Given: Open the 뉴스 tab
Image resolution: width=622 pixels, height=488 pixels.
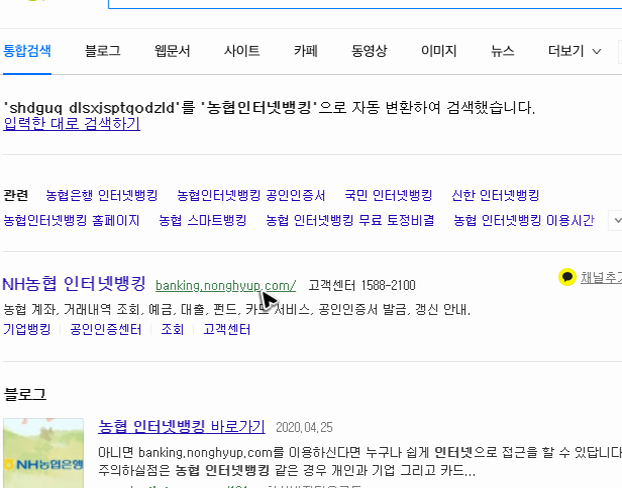Looking at the screenshot, I should (502, 51).
